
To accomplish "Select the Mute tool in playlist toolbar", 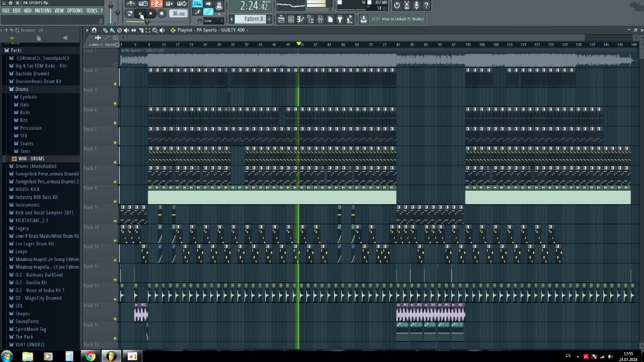I will [126, 30].
